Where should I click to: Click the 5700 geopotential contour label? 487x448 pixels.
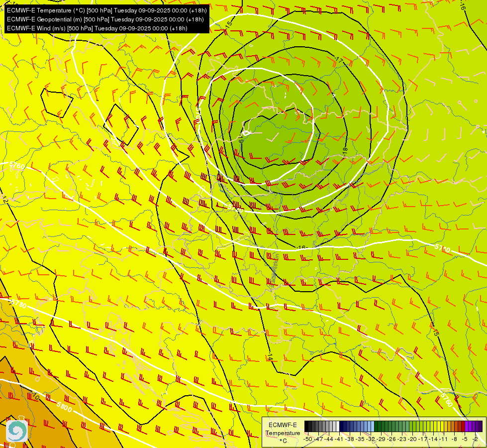pos(198,115)
